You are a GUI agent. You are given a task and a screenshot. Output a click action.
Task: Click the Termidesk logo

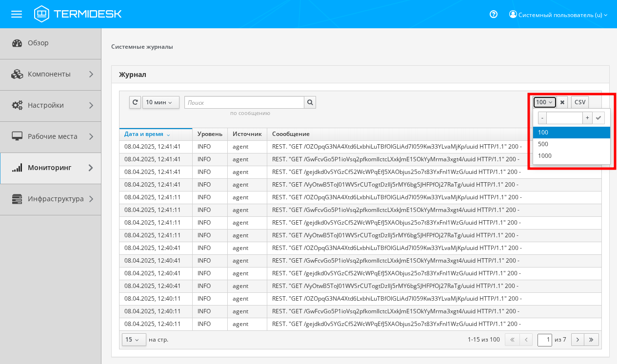coord(78,14)
